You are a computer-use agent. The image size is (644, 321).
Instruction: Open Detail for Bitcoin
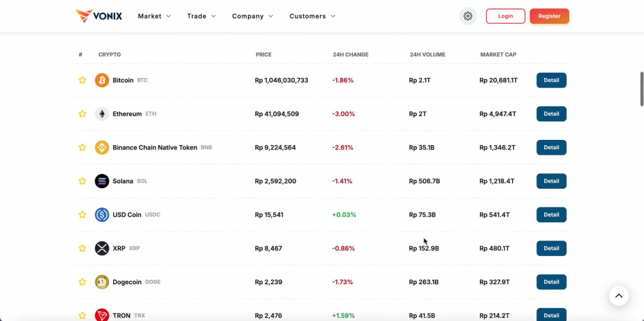pos(552,80)
